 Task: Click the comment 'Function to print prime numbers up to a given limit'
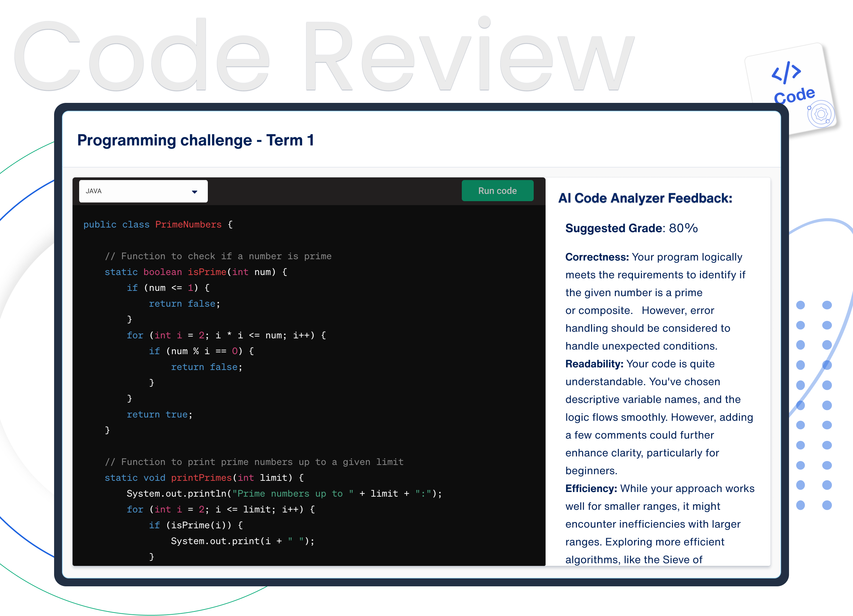coord(254,462)
